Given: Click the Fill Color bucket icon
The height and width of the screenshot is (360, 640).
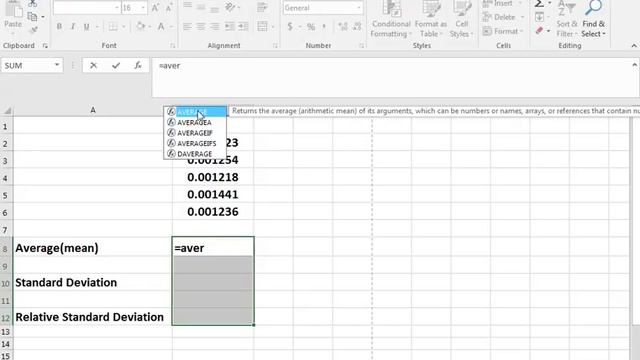Looking at the screenshot, I should pyautogui.click(x=140, y=27).
